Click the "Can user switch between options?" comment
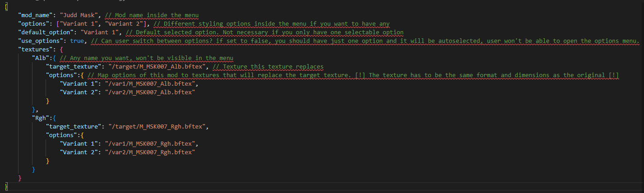 365,41
